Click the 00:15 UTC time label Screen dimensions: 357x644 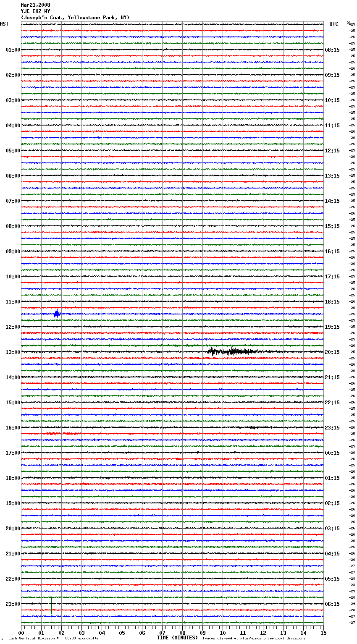click(x=332, y=453)
